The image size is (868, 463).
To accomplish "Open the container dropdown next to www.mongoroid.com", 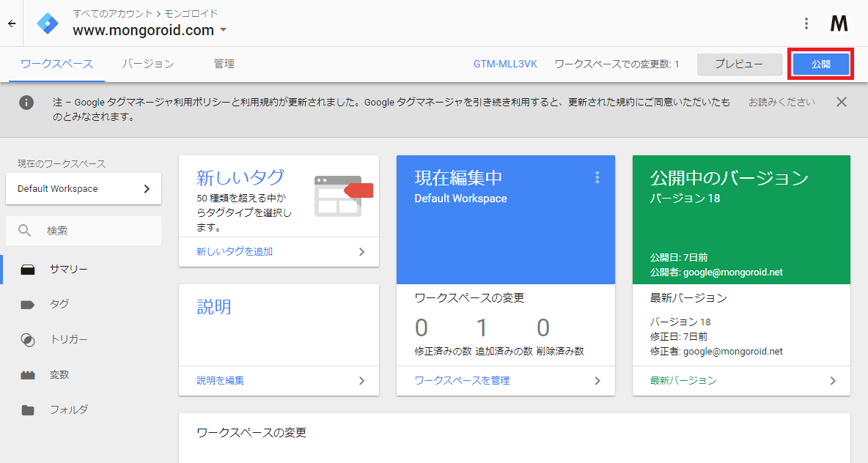I will click(x=224, y=30).
